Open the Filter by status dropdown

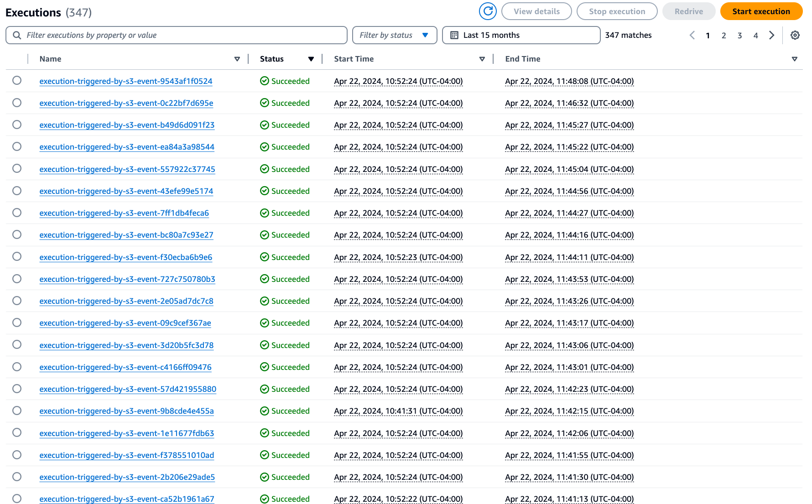(x=395, y=35)
